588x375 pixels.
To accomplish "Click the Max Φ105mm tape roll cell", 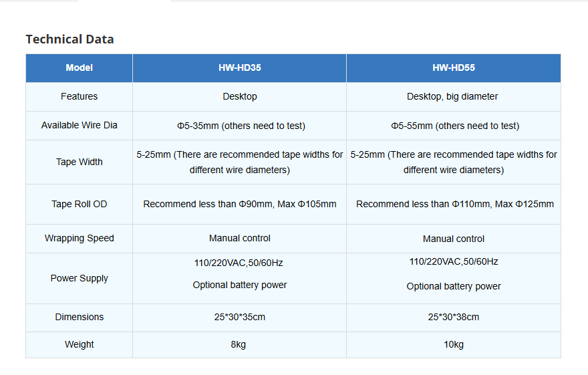I will (240, 204).
